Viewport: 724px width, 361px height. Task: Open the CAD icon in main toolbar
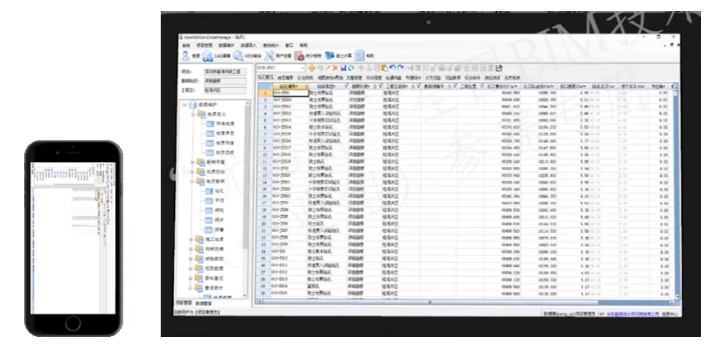[208, 56]
